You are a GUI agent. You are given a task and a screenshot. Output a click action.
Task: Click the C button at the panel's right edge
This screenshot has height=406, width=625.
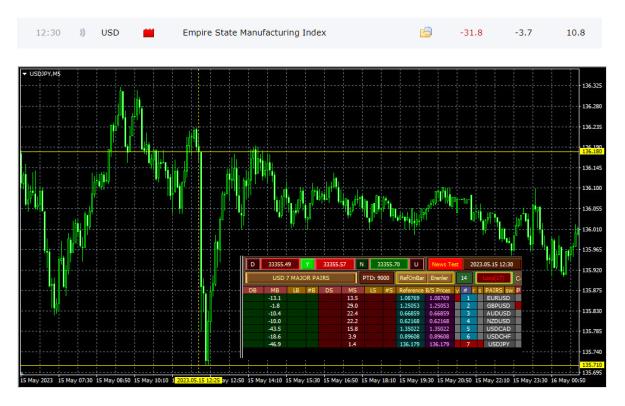point(518,279)
